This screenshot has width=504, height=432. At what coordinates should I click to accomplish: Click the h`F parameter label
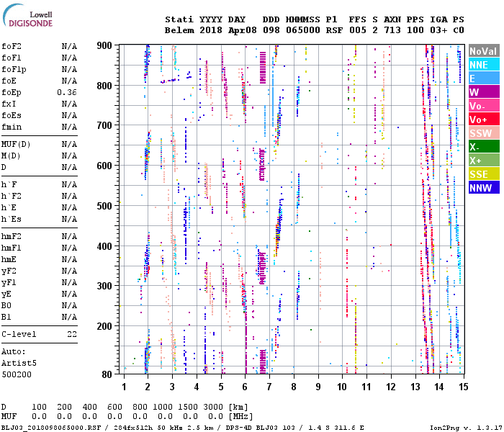click(x=9, y=184)
